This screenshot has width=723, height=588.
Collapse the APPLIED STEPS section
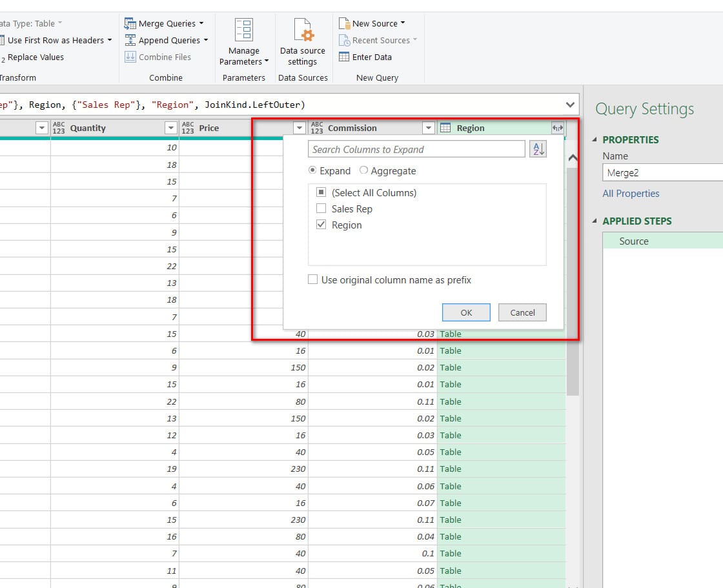tap(595, 221)
